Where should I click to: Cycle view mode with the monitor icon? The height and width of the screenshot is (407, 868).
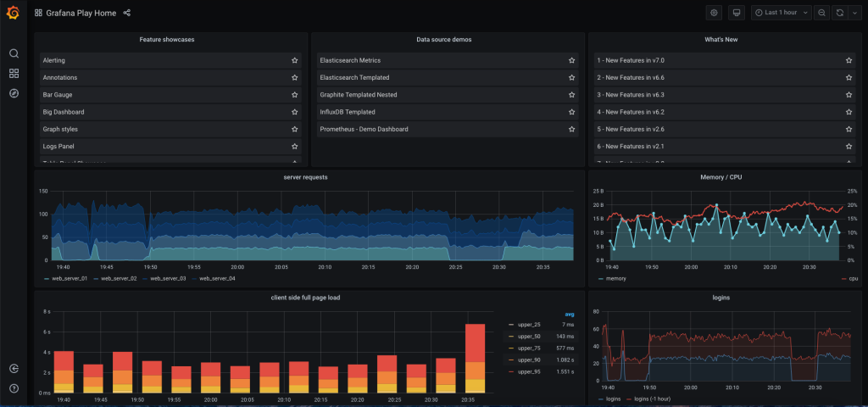point(736,13)
